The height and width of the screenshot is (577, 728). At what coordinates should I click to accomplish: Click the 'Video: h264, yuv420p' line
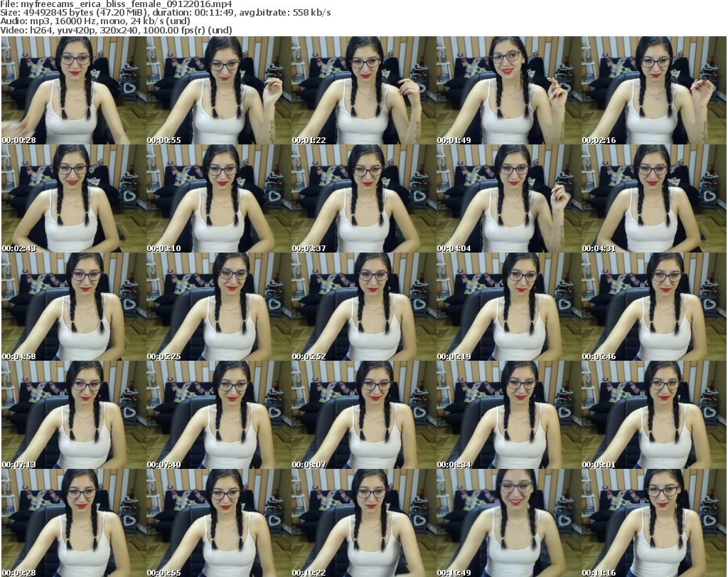pos(116,30)
